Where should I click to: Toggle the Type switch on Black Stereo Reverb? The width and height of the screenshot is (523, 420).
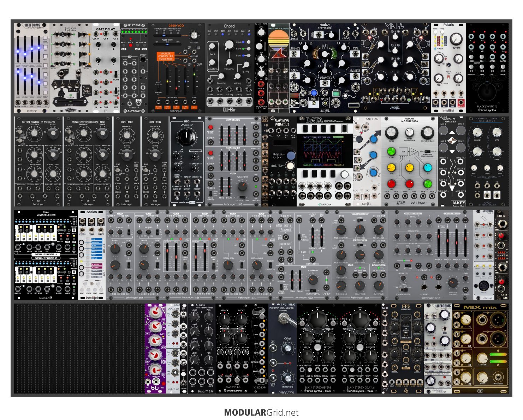pos(302,323)
